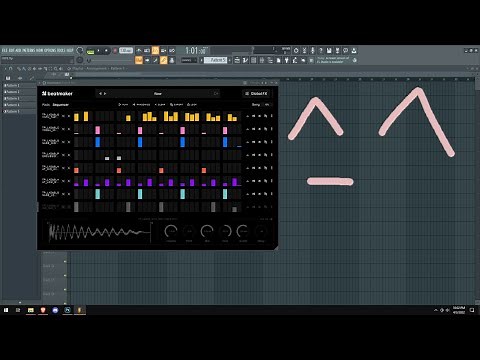Click the time display 1:01

coord(196,51)
